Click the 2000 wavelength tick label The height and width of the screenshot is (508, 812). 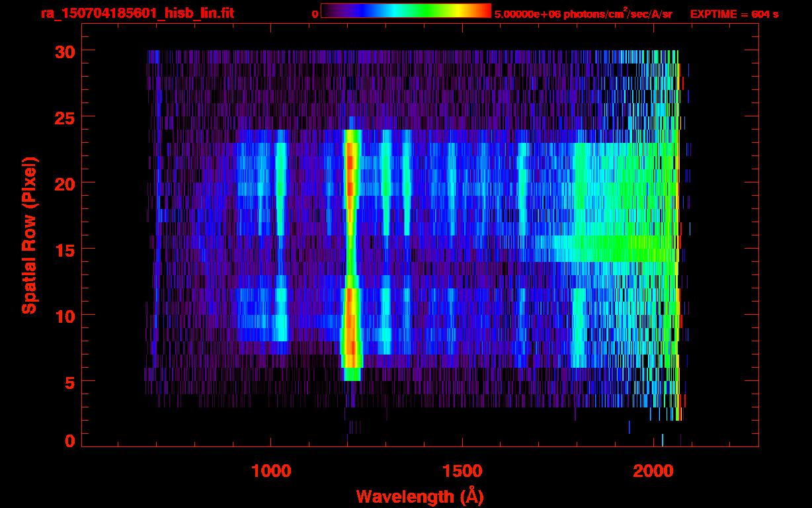tap(653, 471)
